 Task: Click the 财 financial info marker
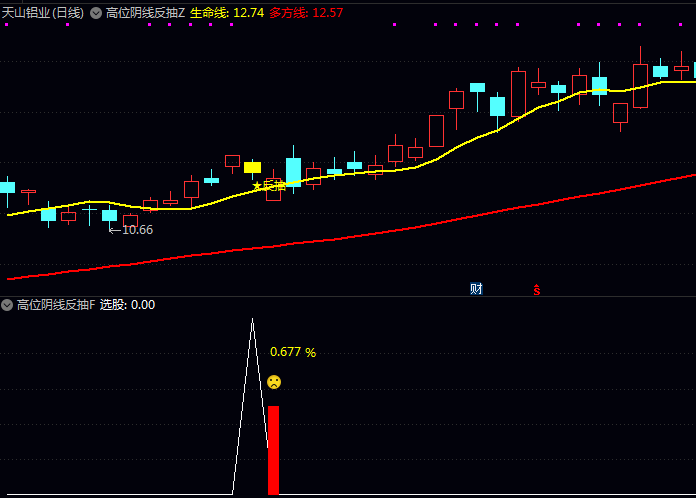click(x=476, y=289)
